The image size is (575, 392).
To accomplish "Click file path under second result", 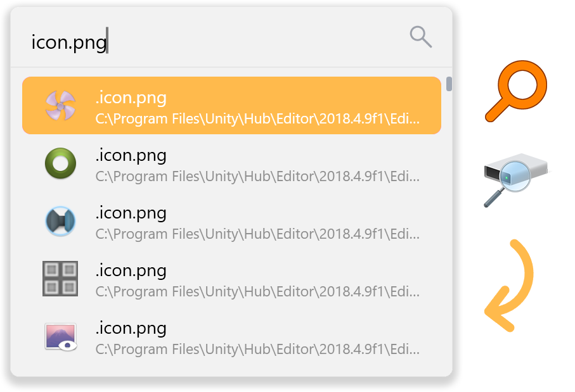I will 257,177.
